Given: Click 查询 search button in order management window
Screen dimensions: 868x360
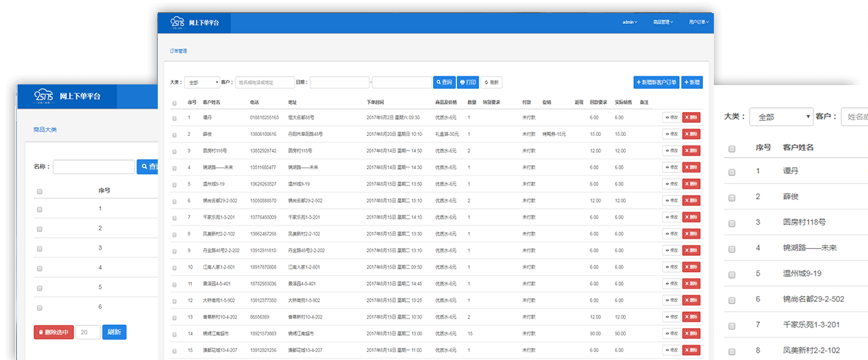Looking at the screenshot, I should pos(444,82).
